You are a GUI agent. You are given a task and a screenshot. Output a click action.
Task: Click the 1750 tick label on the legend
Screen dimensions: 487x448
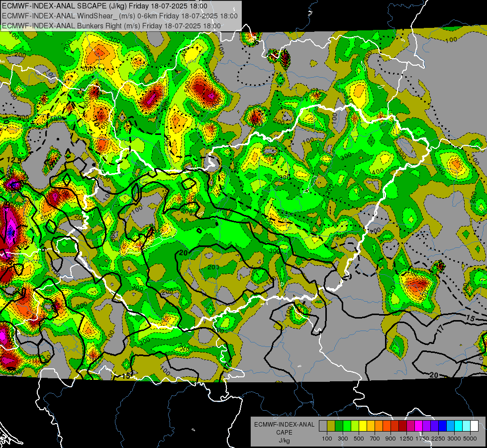[x=422, y=439]
